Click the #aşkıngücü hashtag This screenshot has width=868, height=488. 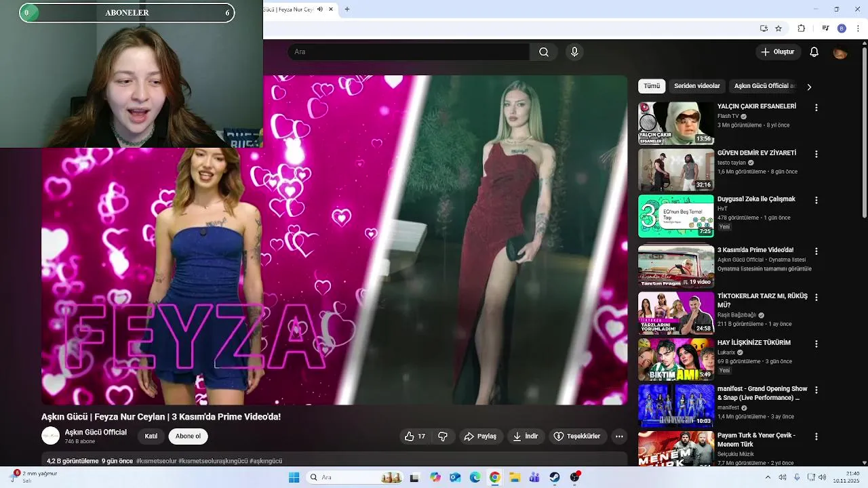coord(266,461)
